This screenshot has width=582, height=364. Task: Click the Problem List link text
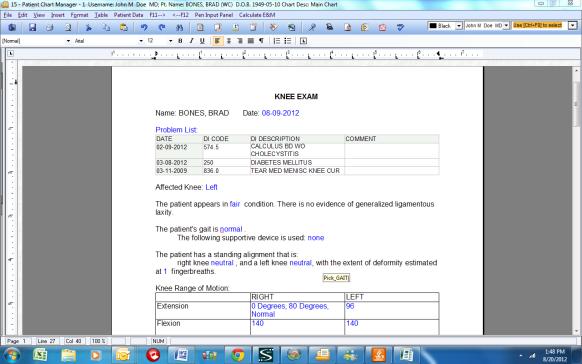(176, 130)
